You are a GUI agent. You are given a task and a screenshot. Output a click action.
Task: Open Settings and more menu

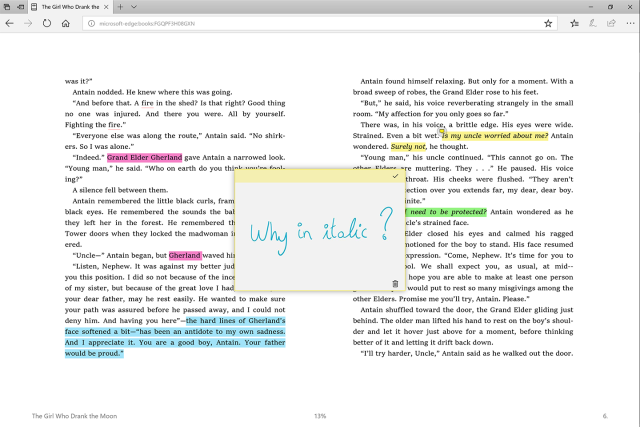pyautogui.click(x=630, y=23)
